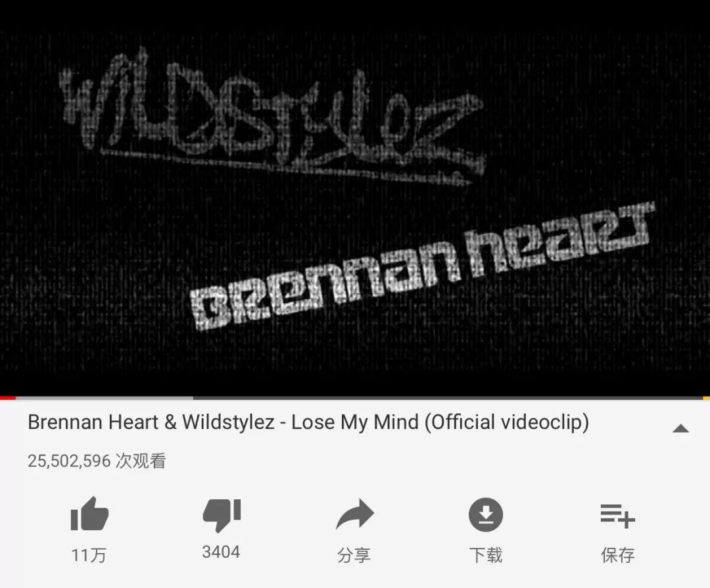
Task: Click the 11万 like count
Action: pyautogui.click(x=89, y=555)
